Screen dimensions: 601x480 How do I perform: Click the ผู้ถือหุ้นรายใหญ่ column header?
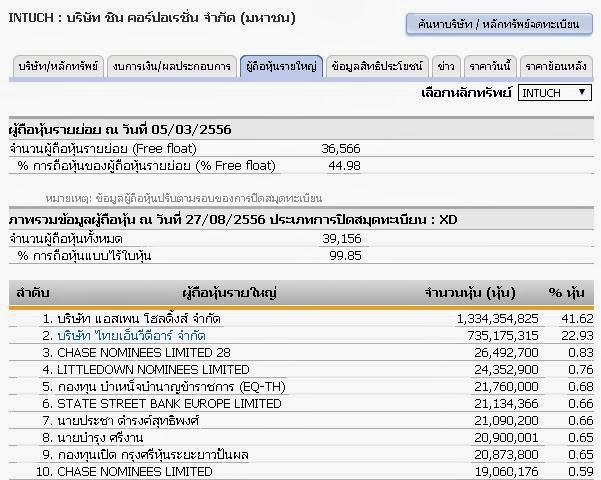(x=229, y=293)
